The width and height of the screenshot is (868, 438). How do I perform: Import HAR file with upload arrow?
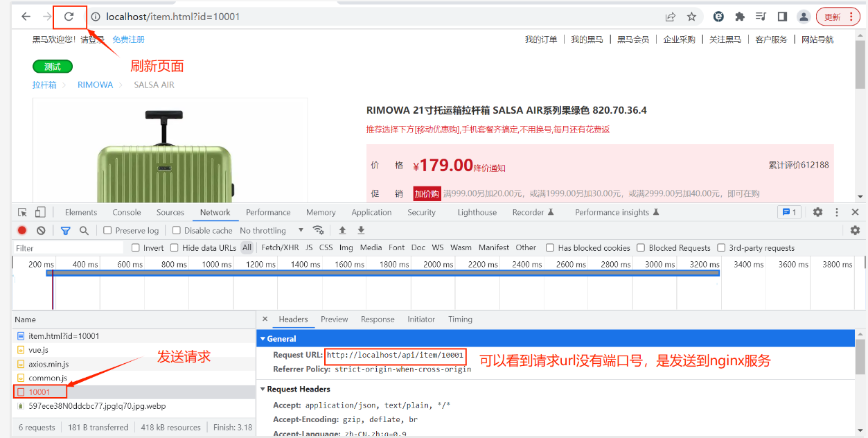[342, 230]
